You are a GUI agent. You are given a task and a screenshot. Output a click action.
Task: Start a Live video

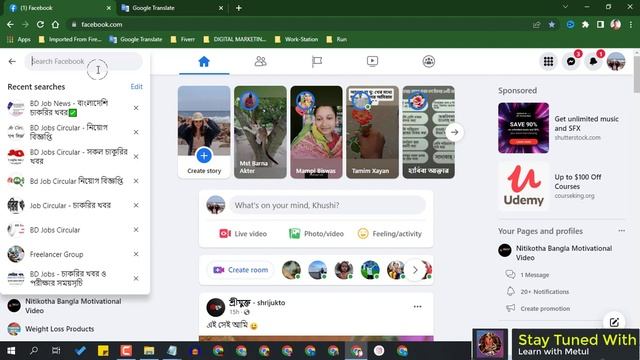243,233
